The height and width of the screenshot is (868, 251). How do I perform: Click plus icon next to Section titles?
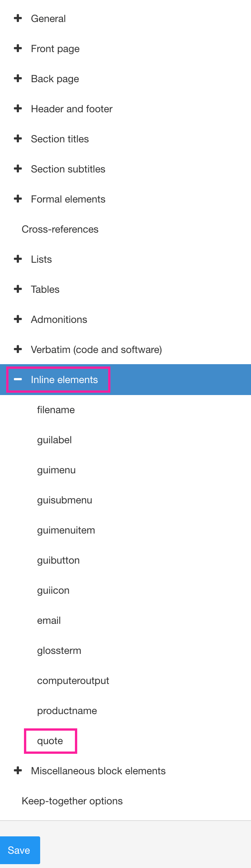click(18, 138)
